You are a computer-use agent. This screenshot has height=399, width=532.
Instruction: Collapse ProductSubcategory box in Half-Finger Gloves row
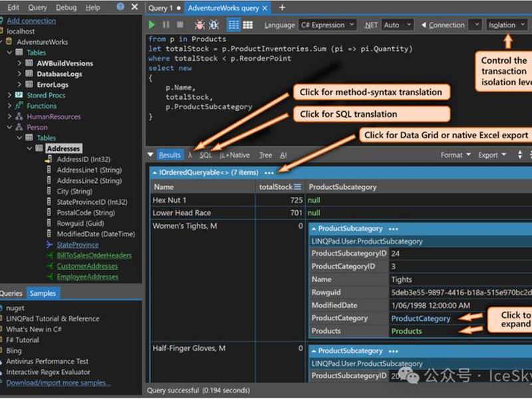tap(314, 351)
